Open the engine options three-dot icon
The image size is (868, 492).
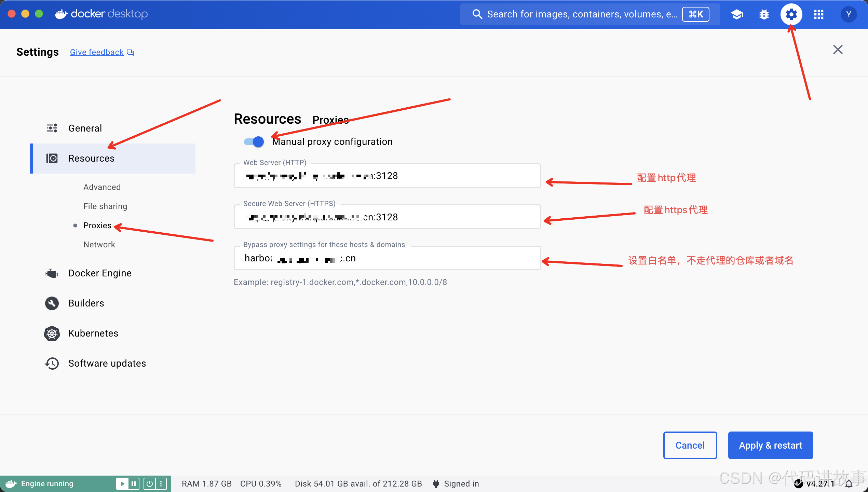pos(161,483)
